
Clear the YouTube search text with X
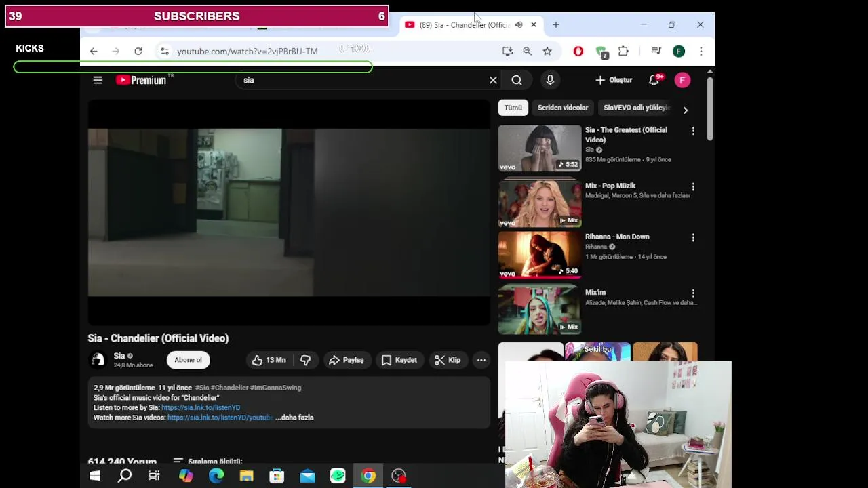point(493,80)
